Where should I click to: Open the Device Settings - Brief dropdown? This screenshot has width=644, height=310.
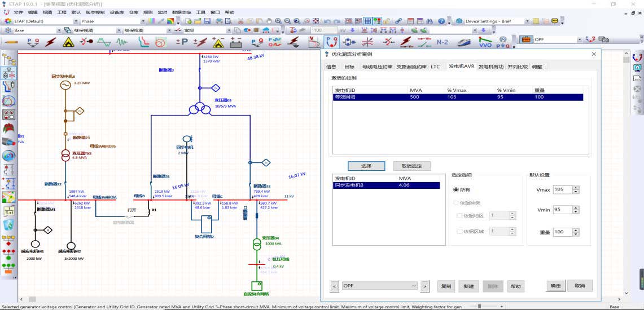point(527,21)
